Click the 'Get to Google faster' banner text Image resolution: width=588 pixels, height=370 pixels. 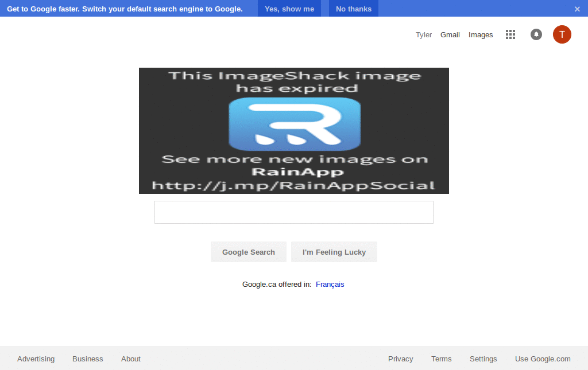coord(125,9)
